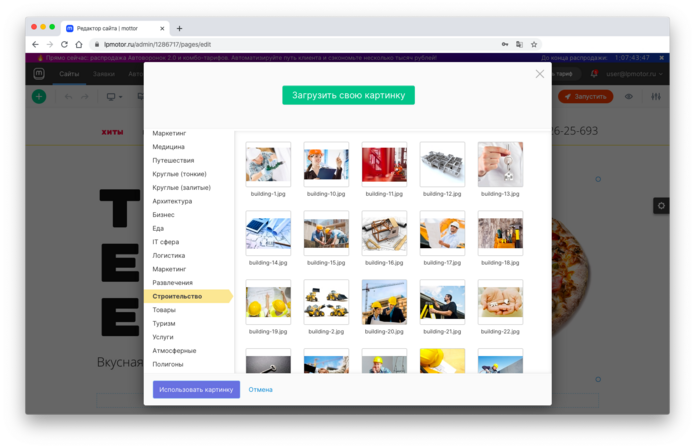This screenshot has height=448, width=695.
Task: Select the Медицина category
Action: click(x=168, y=147)
